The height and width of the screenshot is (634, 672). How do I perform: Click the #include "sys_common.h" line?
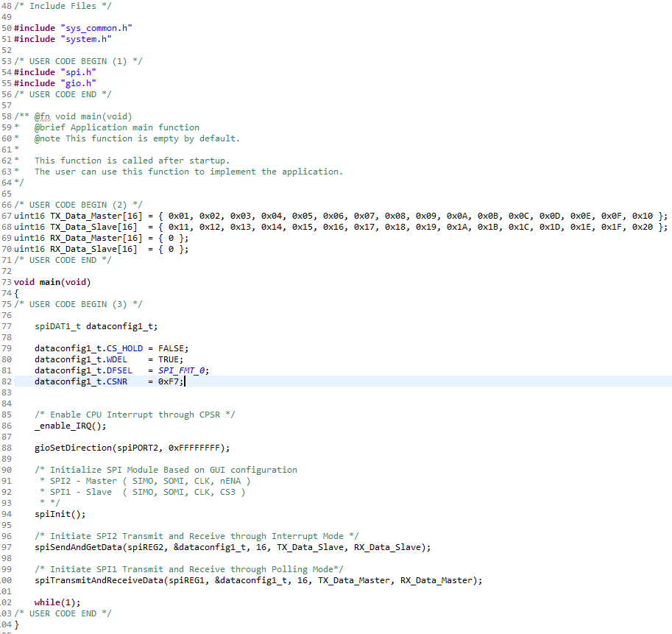click(73, 28)
